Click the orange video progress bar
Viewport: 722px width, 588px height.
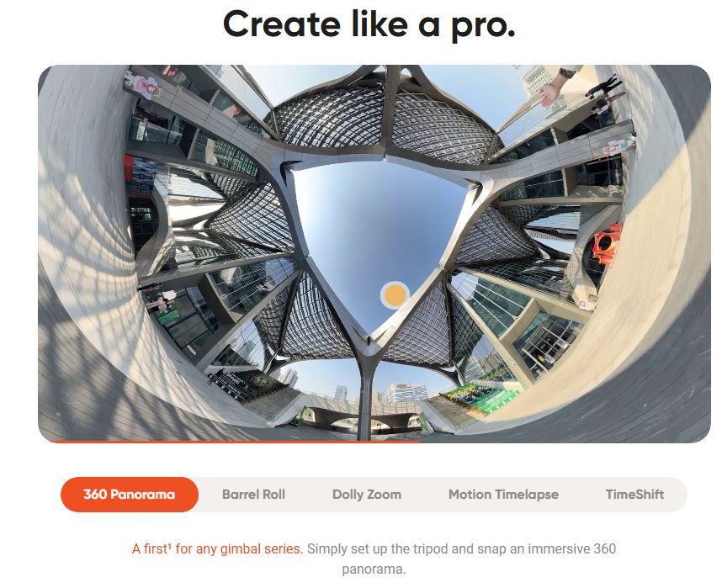pos(235,441)
